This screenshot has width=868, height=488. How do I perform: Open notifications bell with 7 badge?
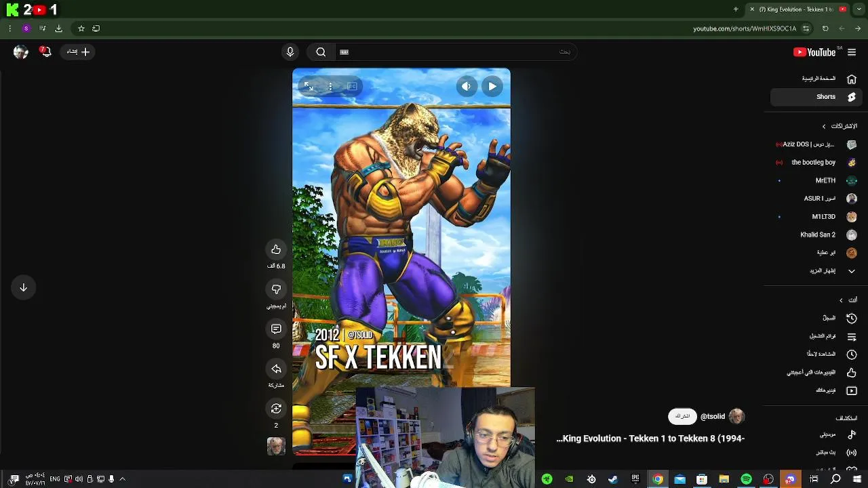pos(45,52)
